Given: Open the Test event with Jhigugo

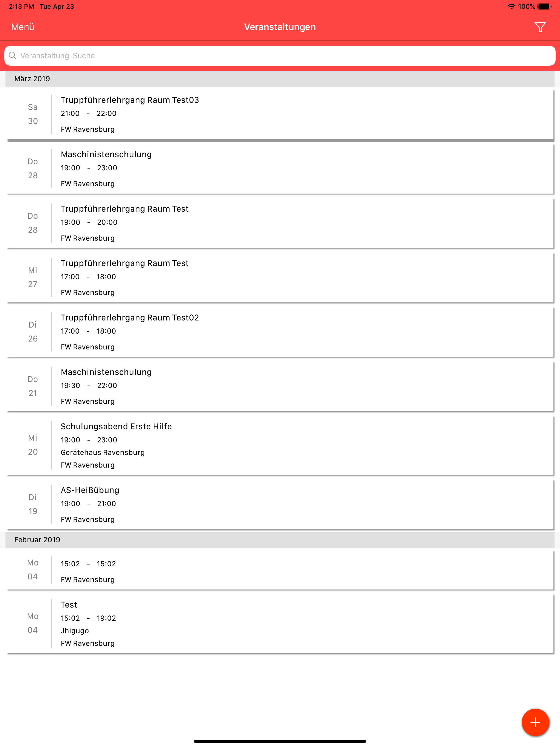Looking at the screenshot, I should (280, 623).
